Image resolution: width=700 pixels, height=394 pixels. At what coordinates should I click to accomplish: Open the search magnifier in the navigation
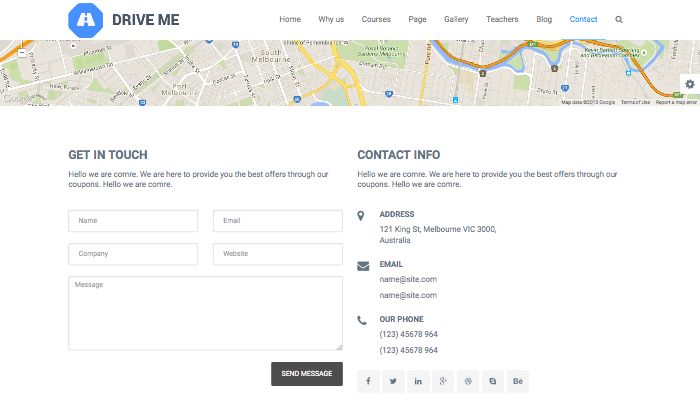[x=619, y=20]
